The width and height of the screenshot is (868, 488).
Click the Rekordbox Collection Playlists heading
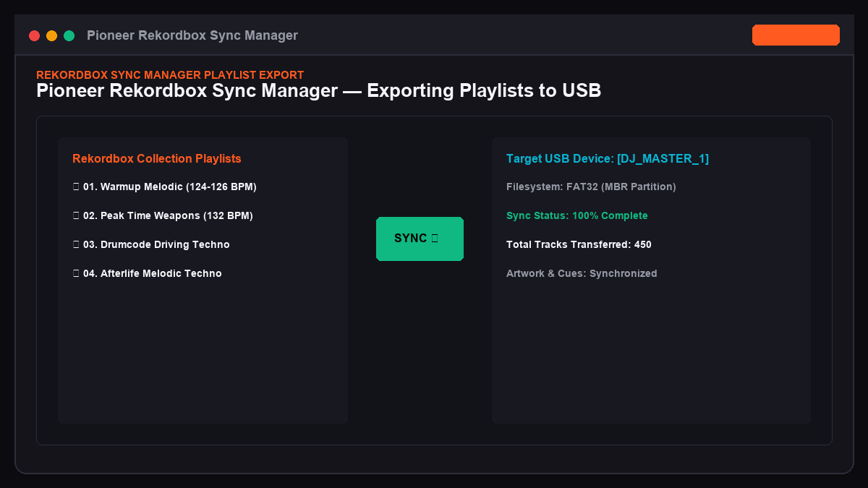tap(157, 158)
